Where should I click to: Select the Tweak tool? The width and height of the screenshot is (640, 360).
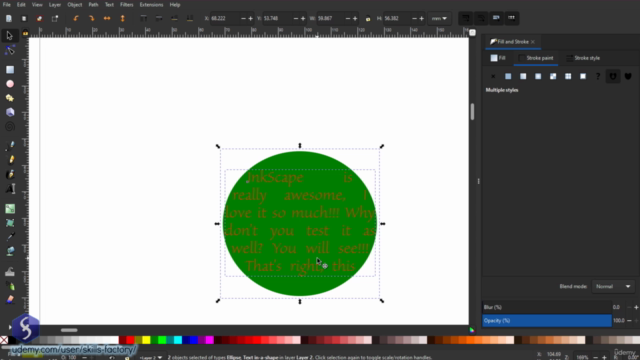[x=10, y=271]
